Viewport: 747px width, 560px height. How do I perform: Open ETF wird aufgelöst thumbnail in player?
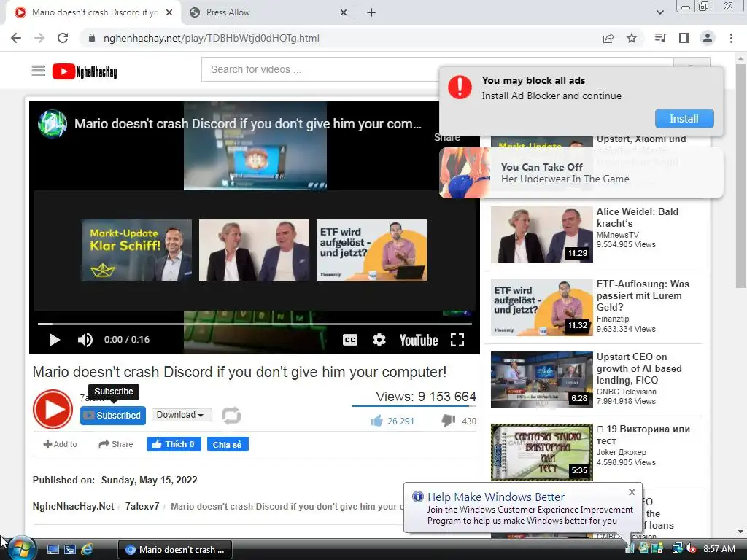(x=371, y=250)
